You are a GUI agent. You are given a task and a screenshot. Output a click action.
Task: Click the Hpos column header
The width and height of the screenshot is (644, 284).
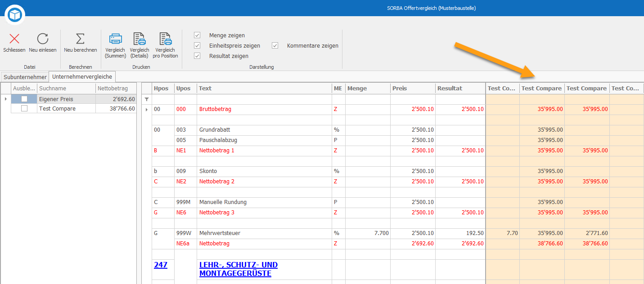[163, 89]
